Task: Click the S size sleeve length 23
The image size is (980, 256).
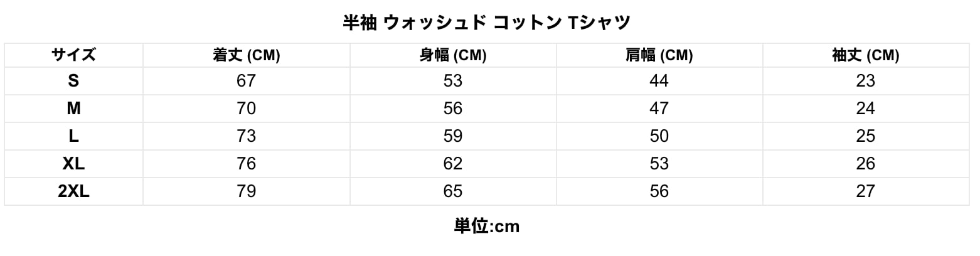Action: [865, 81]
